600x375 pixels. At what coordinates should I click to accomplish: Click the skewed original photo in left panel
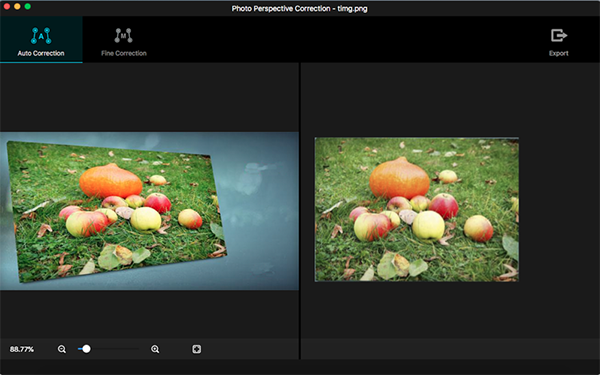pos(117,212)
